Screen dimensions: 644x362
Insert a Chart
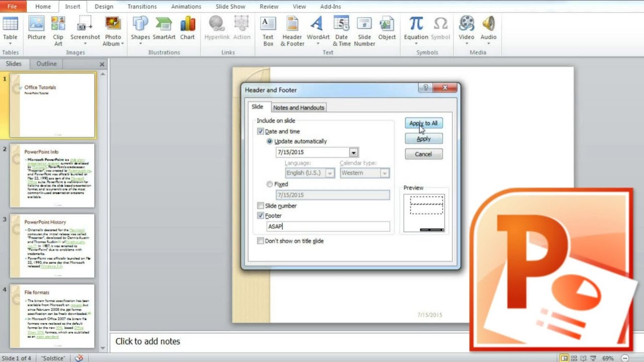coord(187,28)
